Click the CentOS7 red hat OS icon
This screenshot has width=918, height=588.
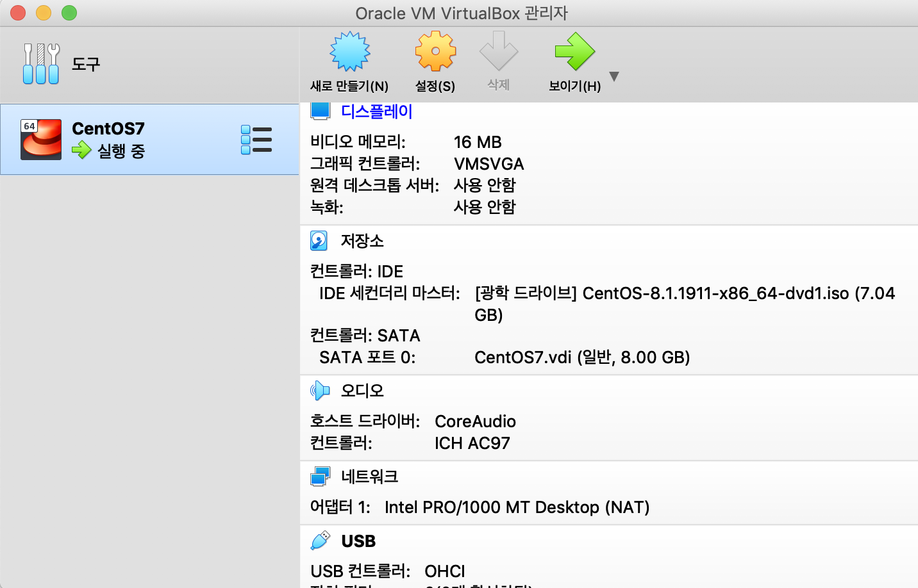coord(41,139)
